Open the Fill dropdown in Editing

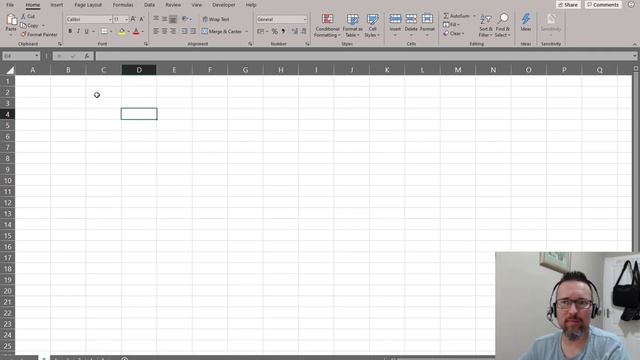click(451, 25)
